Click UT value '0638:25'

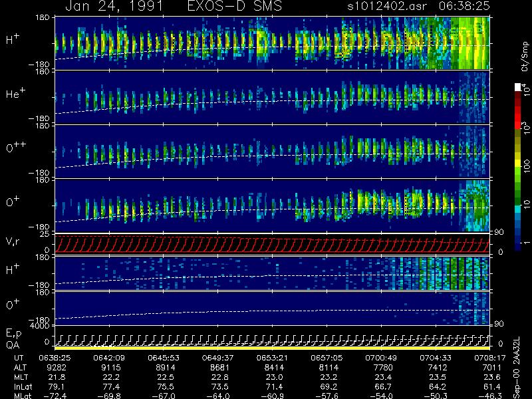pyautogui.click(x=55, y=358)
